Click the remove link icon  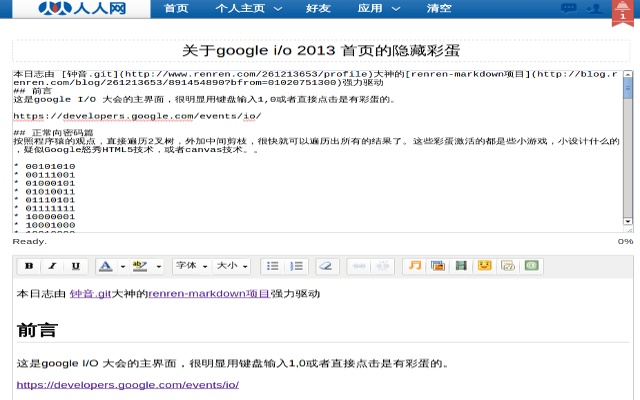[383, 266]
